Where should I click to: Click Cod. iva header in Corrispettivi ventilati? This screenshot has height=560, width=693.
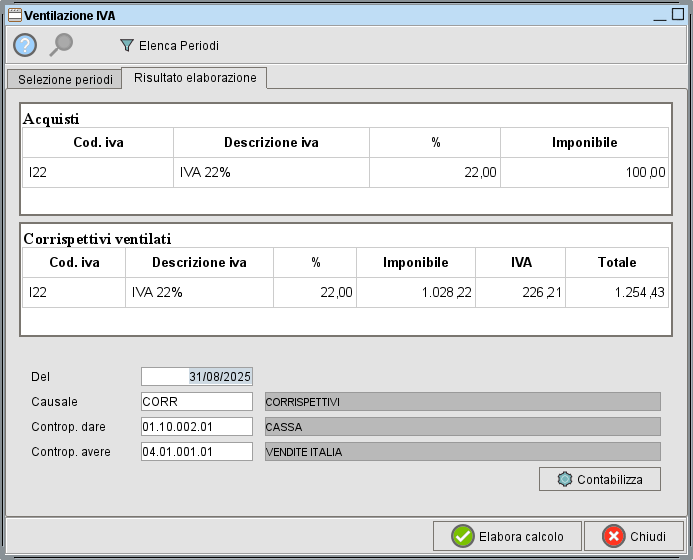pos(74,263)
